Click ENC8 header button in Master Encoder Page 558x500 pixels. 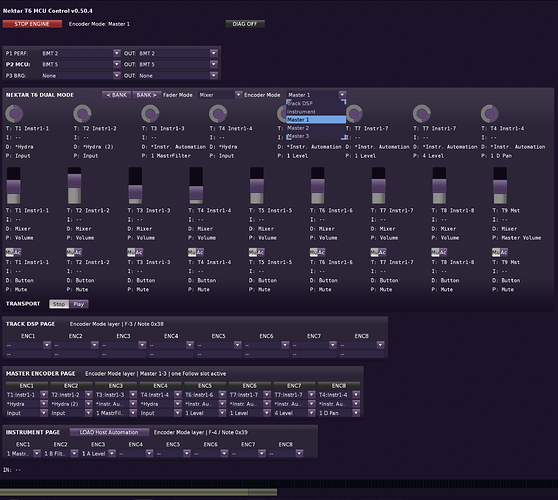click(x=339, y=385)
